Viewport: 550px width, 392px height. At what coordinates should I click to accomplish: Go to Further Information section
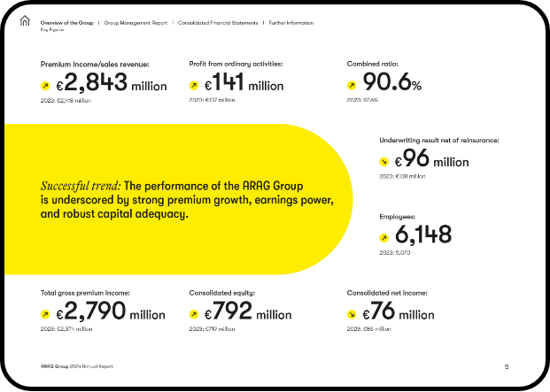(291, 22)
